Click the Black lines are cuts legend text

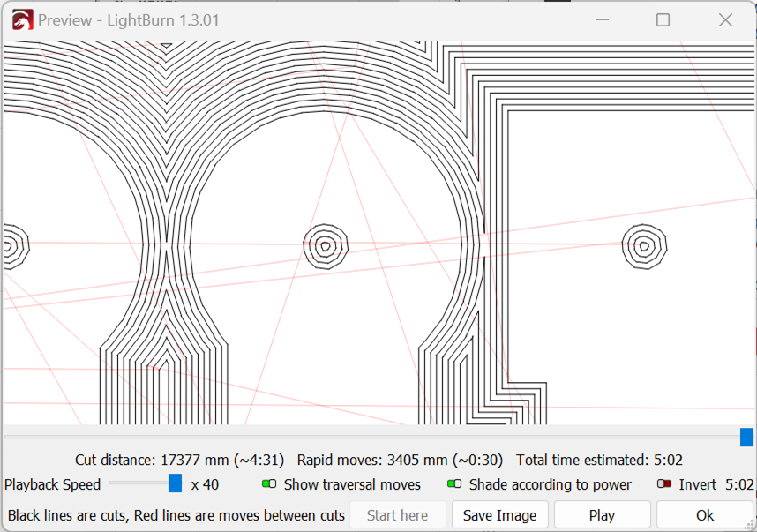(176, 515)
